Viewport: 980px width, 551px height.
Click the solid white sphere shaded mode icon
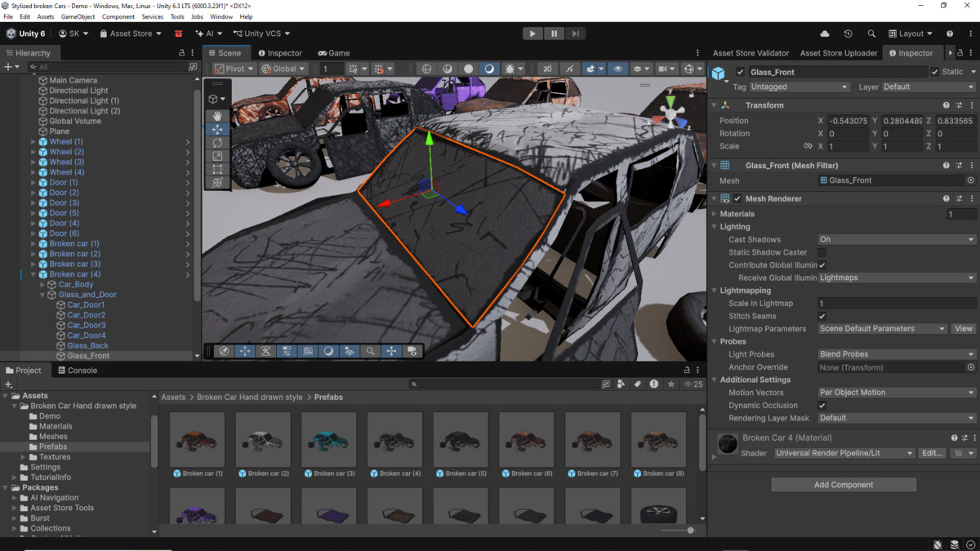(x=468, y=69)
